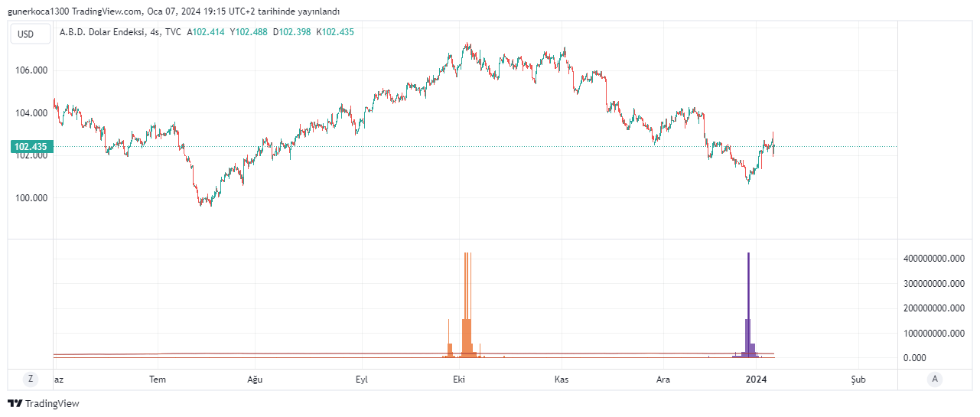The image size is (980, 417).
Task: Click the TradingView logo icon
Action: coord(15,403)
